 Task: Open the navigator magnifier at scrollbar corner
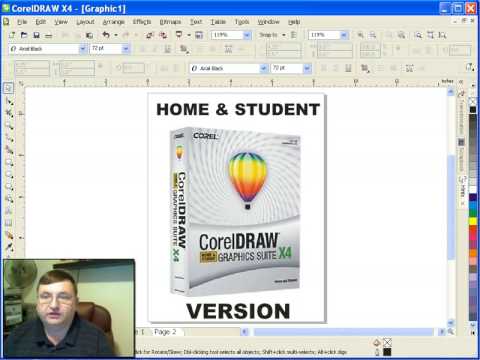point(451,331)
